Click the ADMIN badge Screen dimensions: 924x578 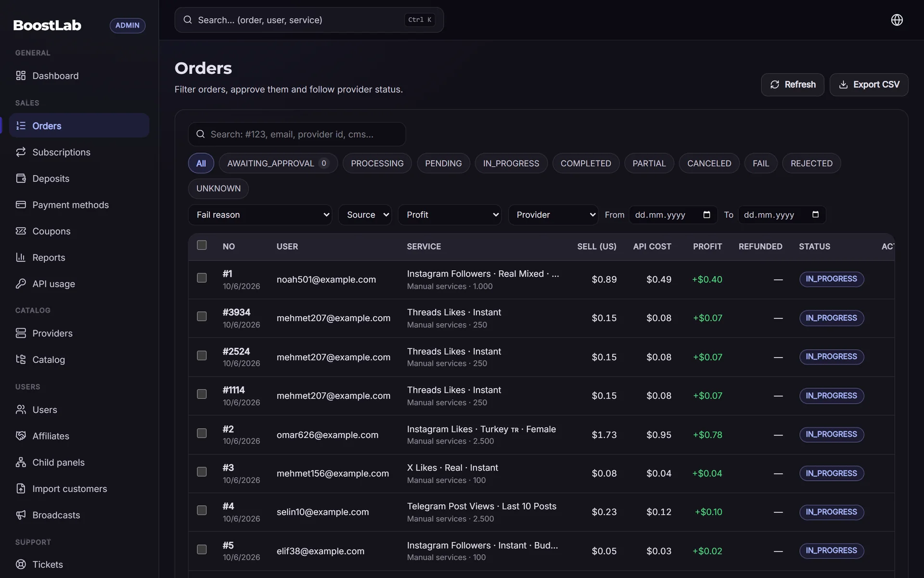[128, 25]
